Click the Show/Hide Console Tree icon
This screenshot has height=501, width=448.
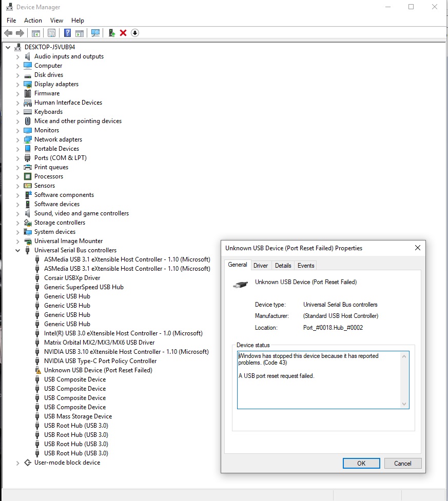pos(35,33)
